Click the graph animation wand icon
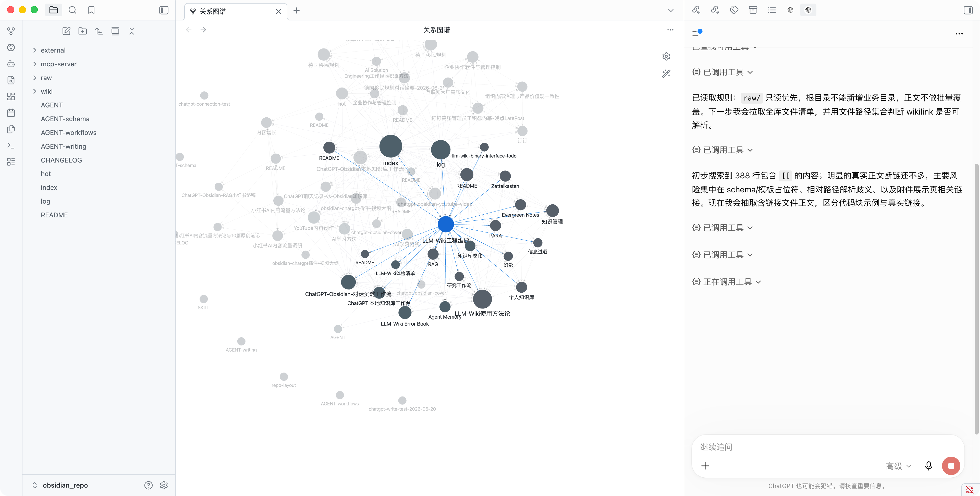980x496 pixels. [666, 73]
